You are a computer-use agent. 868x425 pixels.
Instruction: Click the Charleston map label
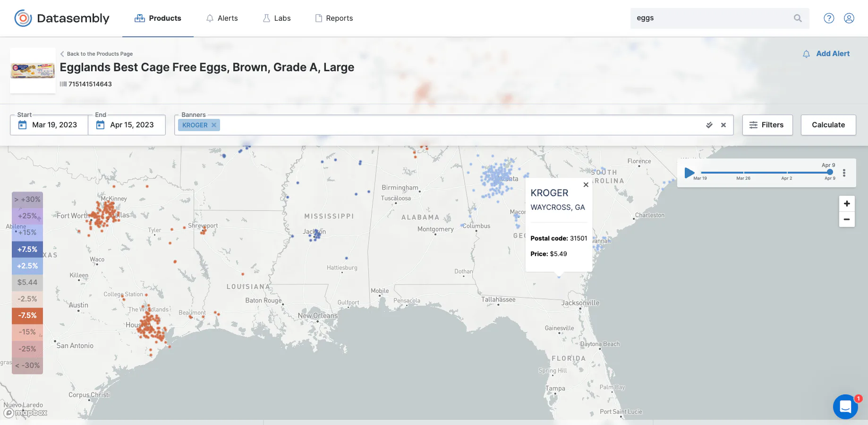(650, 215)
